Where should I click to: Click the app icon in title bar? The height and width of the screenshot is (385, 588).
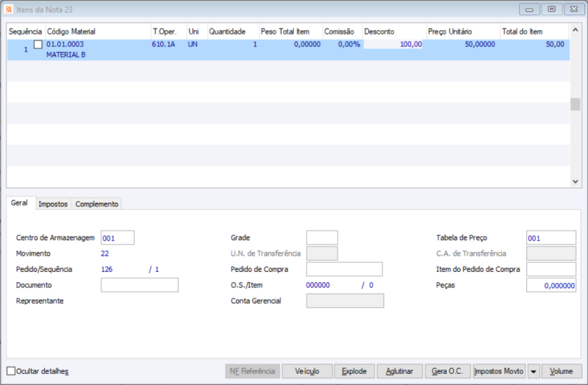9,9
